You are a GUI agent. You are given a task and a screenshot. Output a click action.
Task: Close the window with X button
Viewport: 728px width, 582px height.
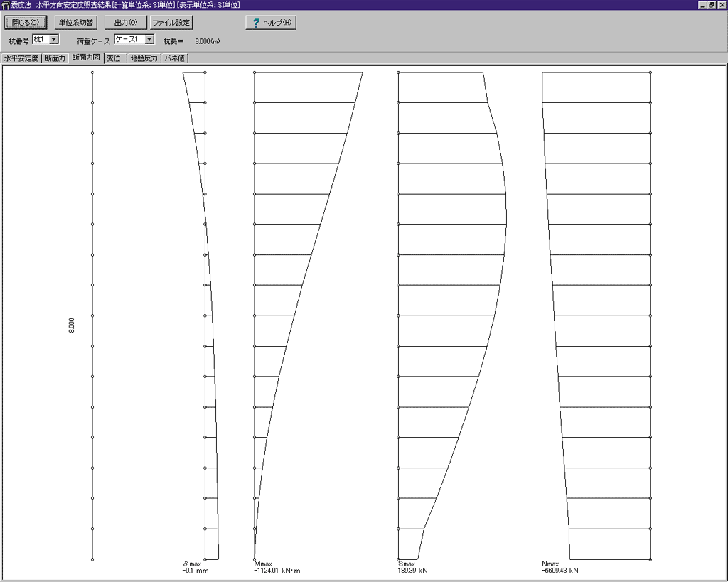click(722, 5)
